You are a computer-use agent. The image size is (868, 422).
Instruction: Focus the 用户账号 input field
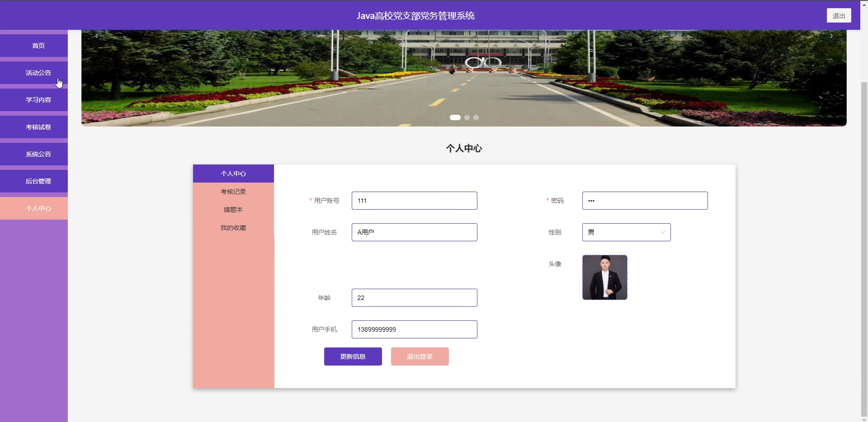point(414,201)
